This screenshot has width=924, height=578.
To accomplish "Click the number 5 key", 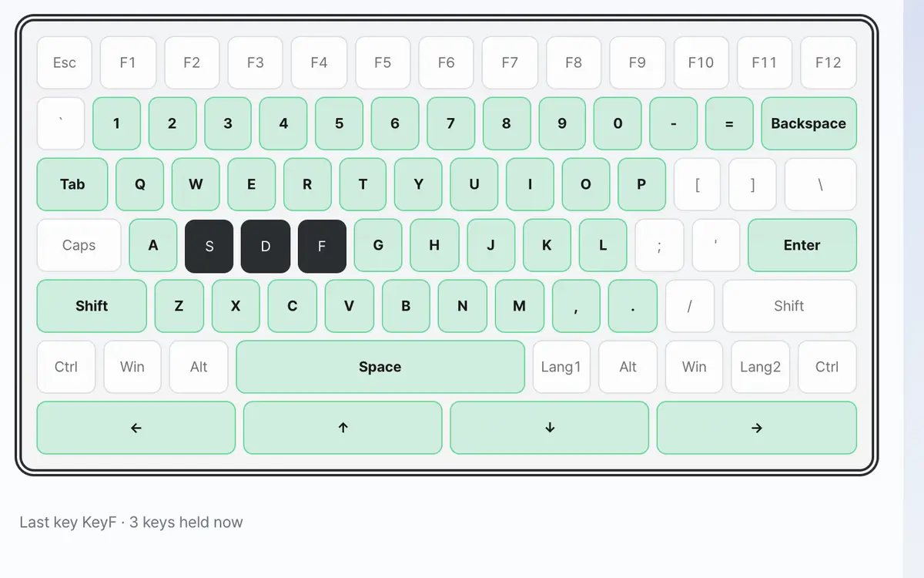I will (x=340, y=123).
